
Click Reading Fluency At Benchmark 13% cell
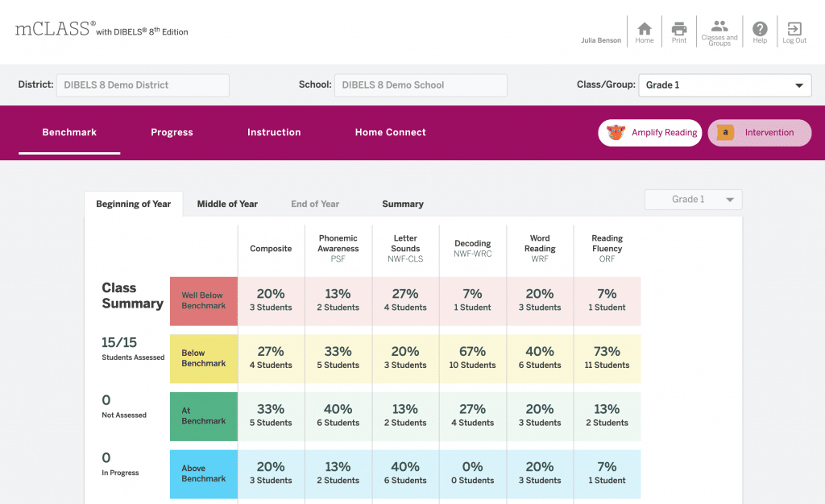click(x=607, y=417)
